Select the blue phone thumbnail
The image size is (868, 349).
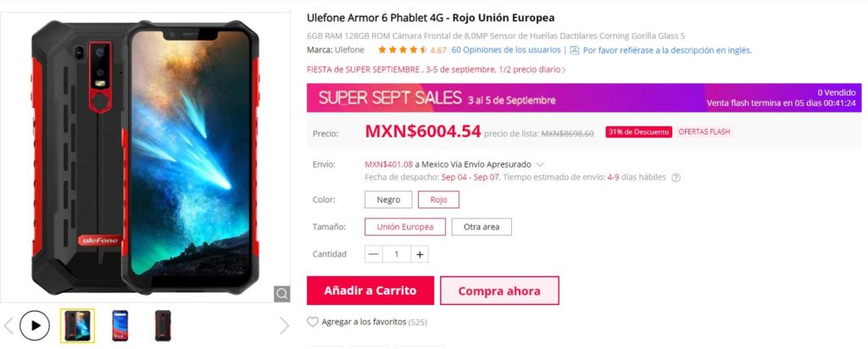120,325
